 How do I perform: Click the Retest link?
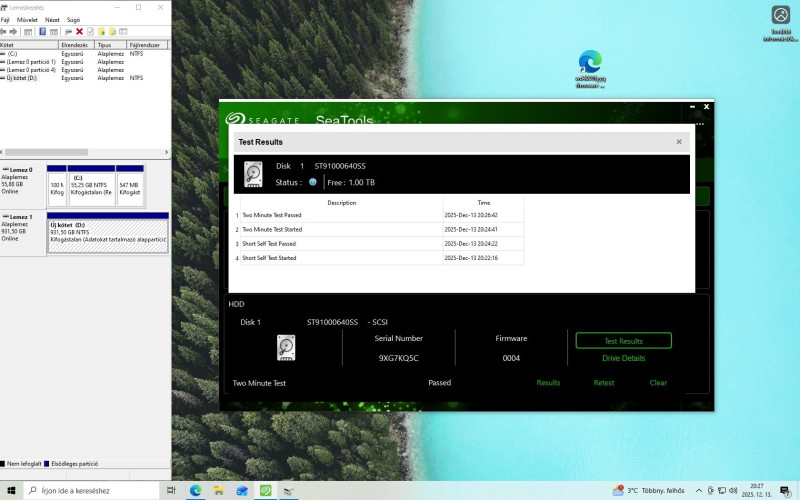point(604,383)
